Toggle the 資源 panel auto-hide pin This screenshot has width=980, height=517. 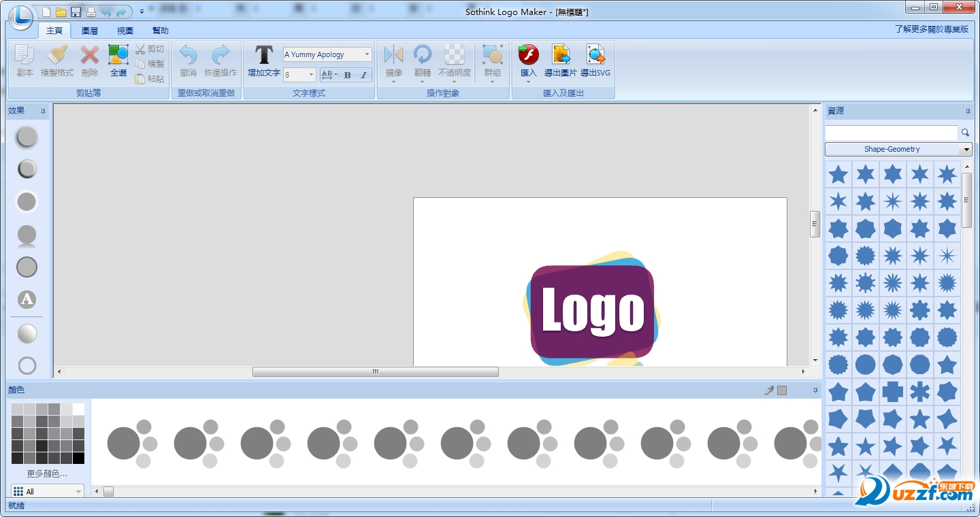pyautogui.click(x=968, y=111)
